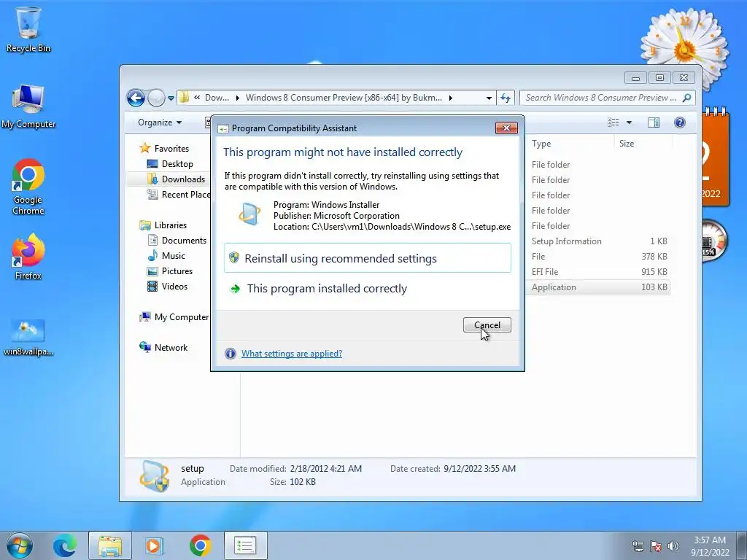This screenshot has height=560, width=747.
Task: Expand the breadcrumb arrow after Bukm...
Action: pos(451,98)
